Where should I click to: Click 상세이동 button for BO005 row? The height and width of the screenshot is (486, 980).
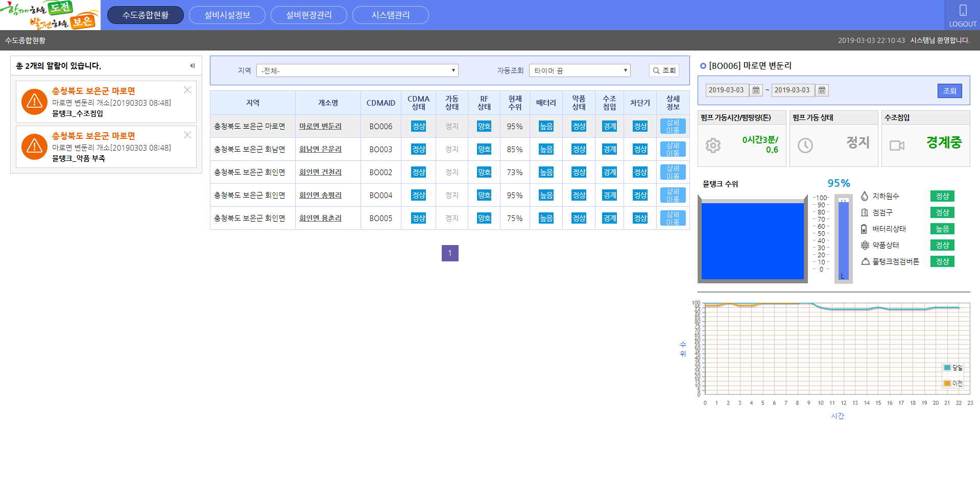(673, 218)
